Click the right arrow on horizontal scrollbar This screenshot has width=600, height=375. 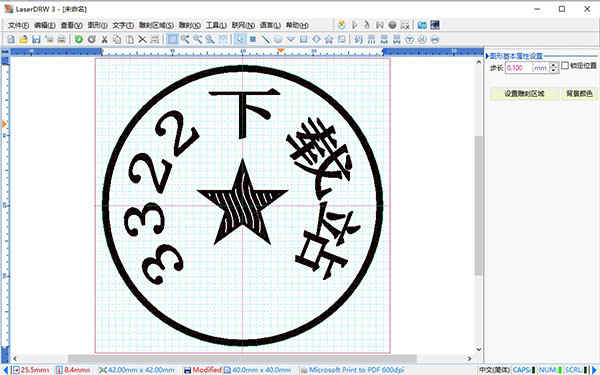pos(469,359)
